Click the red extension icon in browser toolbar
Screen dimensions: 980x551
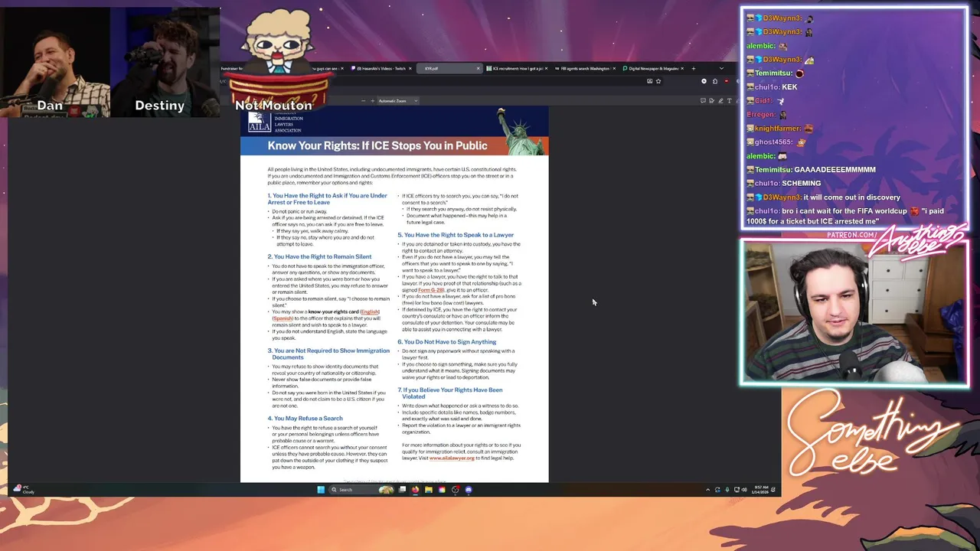click(x=727, y=80)
